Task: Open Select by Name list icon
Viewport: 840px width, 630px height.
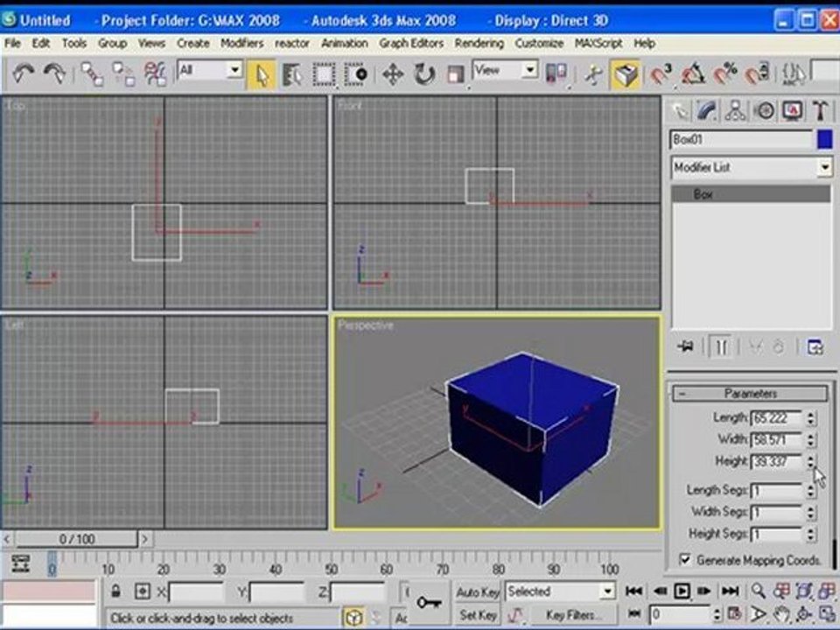Action: click(292, 75)
